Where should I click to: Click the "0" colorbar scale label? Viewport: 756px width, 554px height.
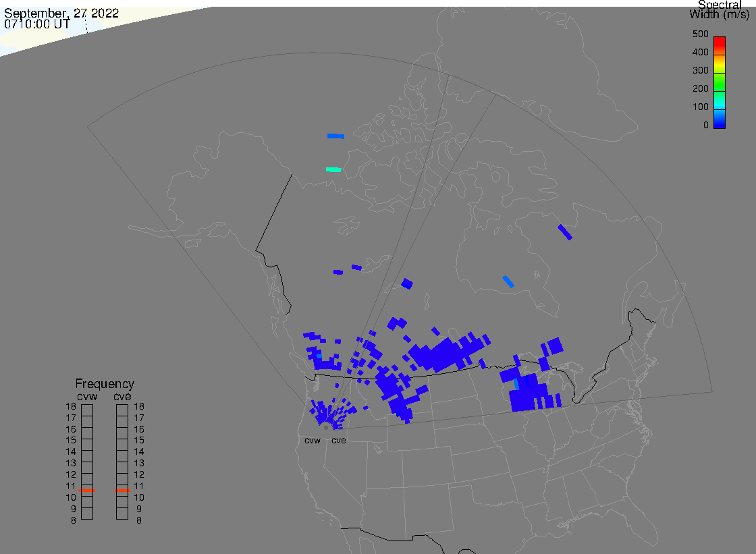706,126
